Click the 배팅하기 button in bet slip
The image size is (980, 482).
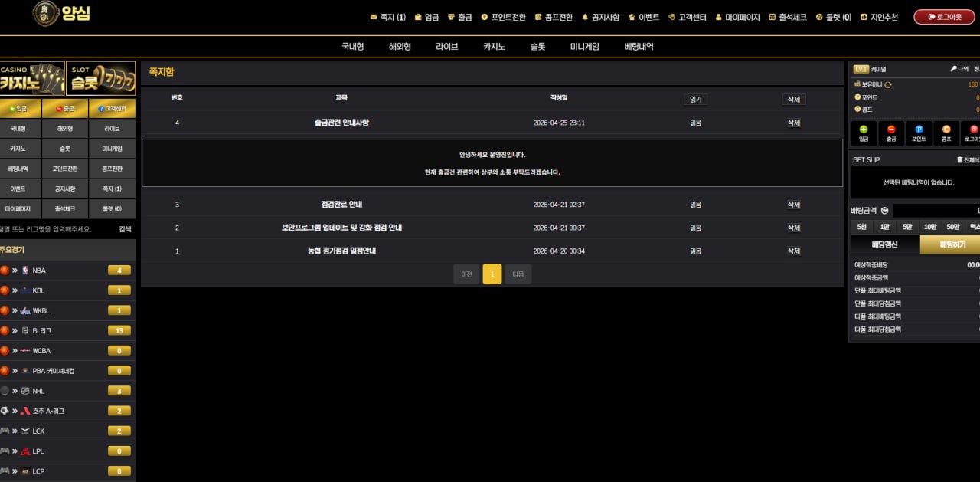pos(951,244)
